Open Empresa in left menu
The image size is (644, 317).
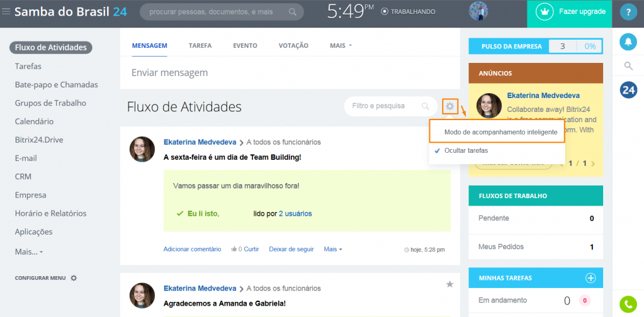(x=30, y=195)
